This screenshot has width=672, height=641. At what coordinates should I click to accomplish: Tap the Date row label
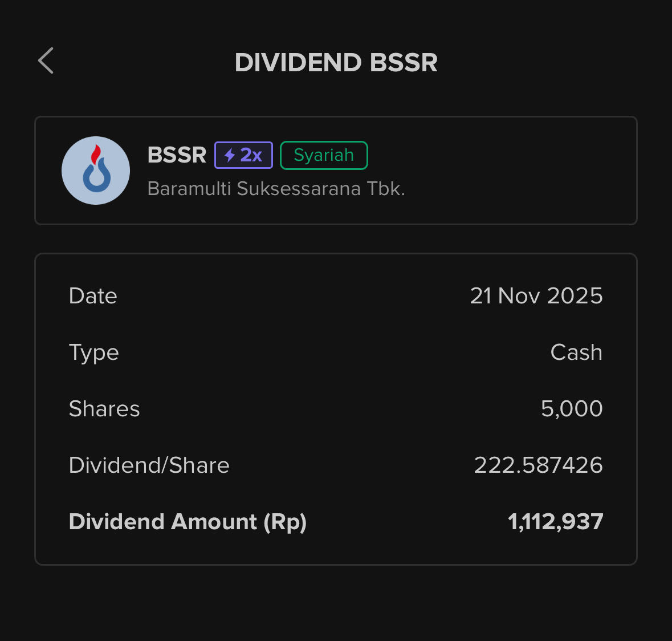[x=93, y=296]
